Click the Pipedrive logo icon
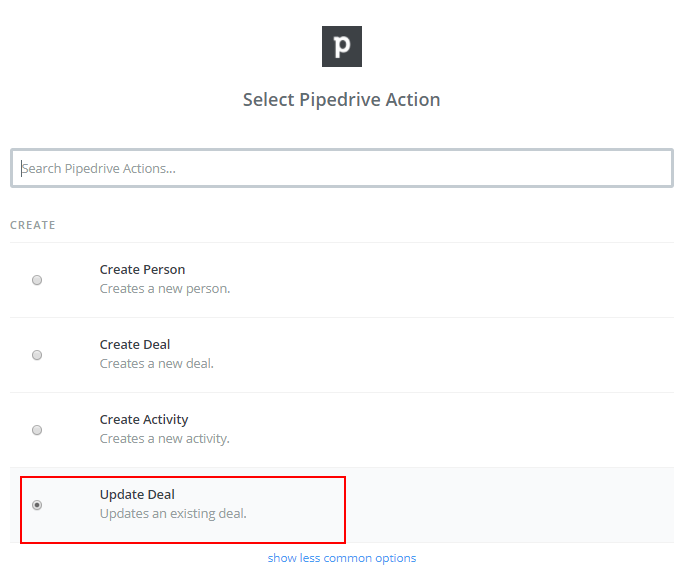The image size is (687, 577). [x=342, y=46]
